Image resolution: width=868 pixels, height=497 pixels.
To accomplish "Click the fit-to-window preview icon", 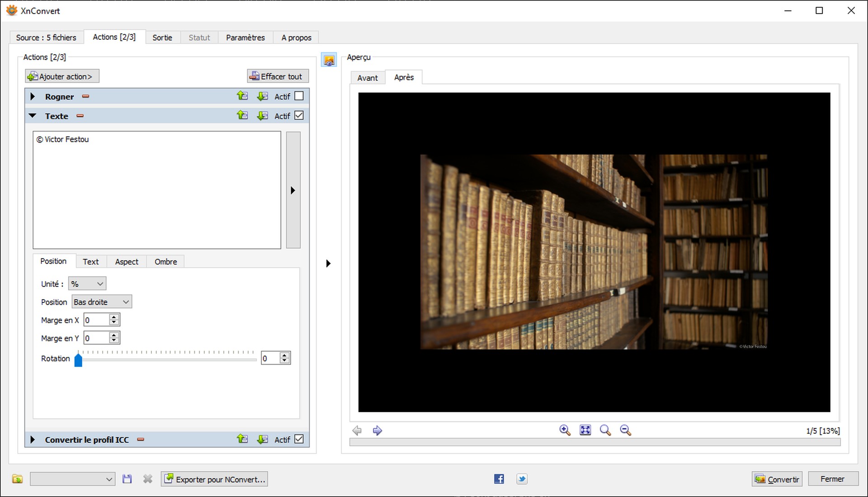I will click(585, 430).
